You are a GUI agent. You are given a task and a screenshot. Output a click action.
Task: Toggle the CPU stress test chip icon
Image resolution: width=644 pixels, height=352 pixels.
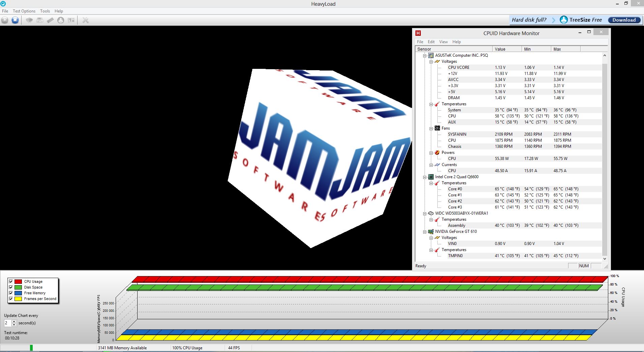[x=29, y=20]
